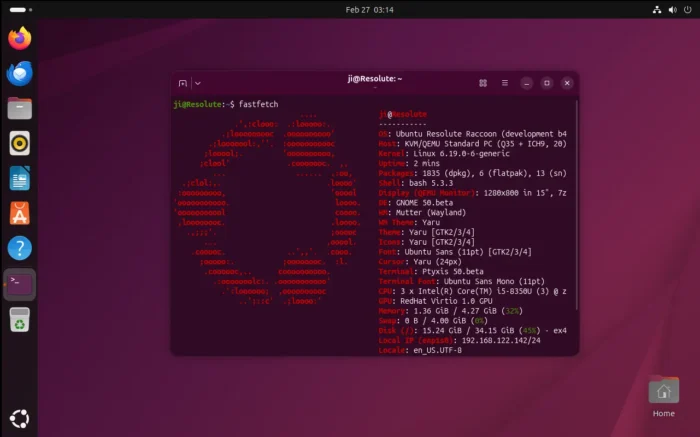
Task: Open the Trash from the dock
Action: (20, 319)
